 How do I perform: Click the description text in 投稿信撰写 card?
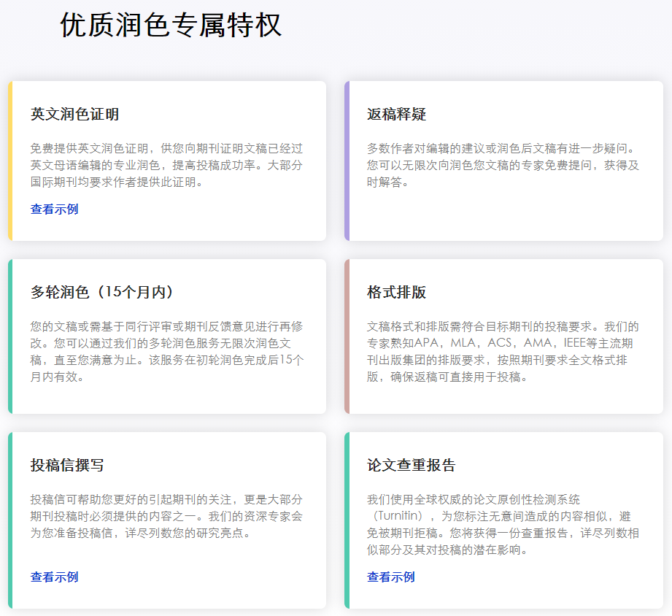(x=166, y=517)
